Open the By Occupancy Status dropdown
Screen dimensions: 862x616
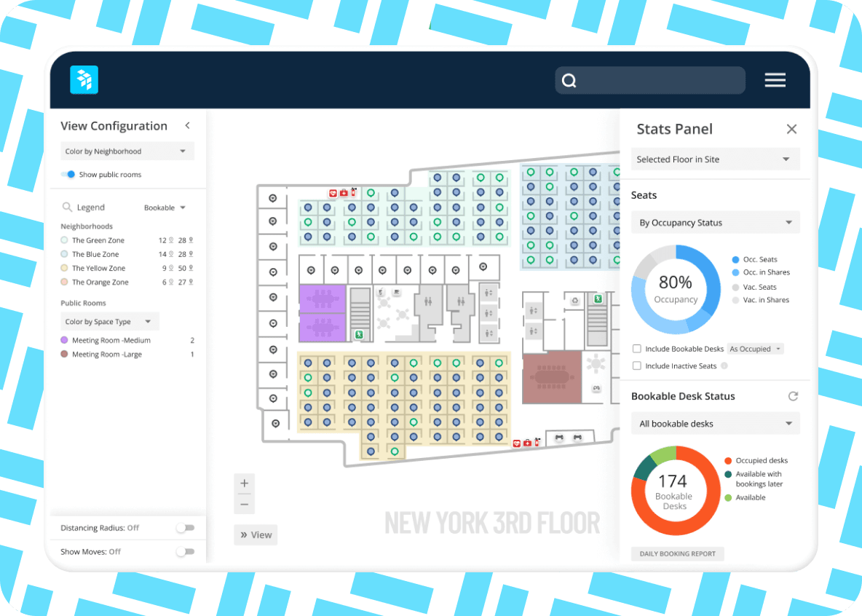(714, 223)
